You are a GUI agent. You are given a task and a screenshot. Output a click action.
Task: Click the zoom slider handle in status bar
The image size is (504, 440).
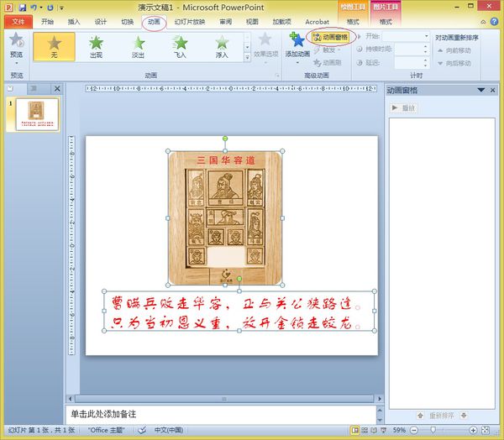433,430
